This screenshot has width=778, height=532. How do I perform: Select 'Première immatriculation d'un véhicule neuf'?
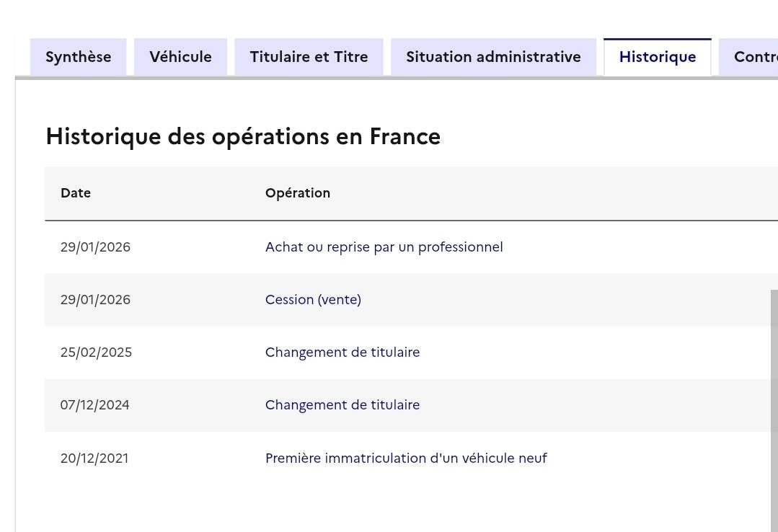[x=406, y=458]
